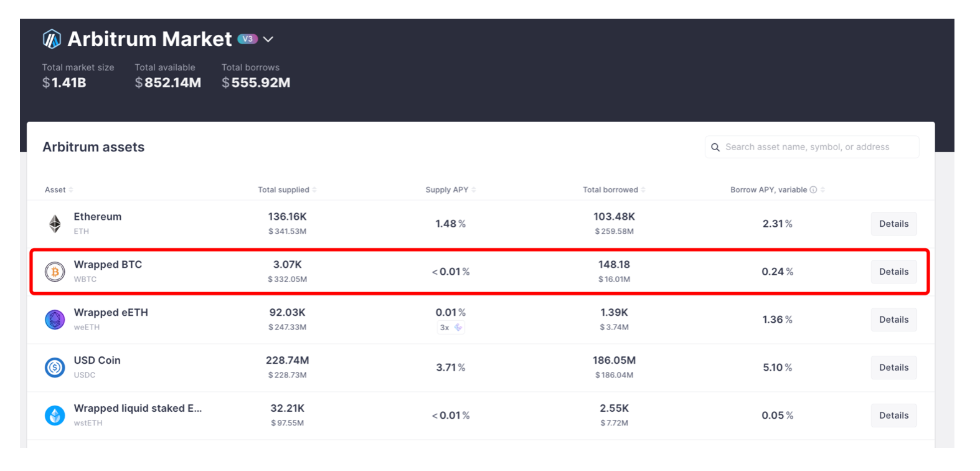980x471 pixels.
Task: Open Details for USD Coin
Action: [893, 368]
